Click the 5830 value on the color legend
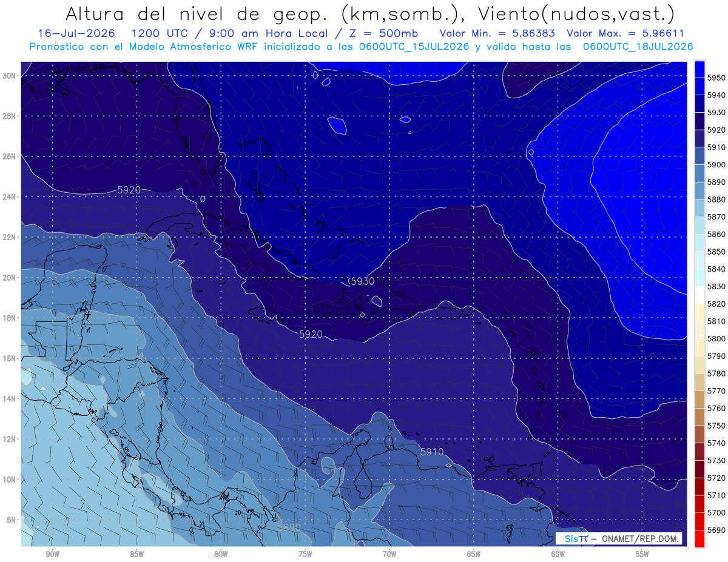This screenshot has width=728, height=562. [716, 286]
